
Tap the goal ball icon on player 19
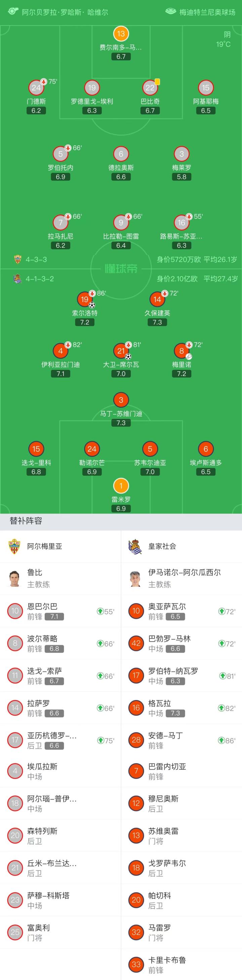[x=92, y=305]
